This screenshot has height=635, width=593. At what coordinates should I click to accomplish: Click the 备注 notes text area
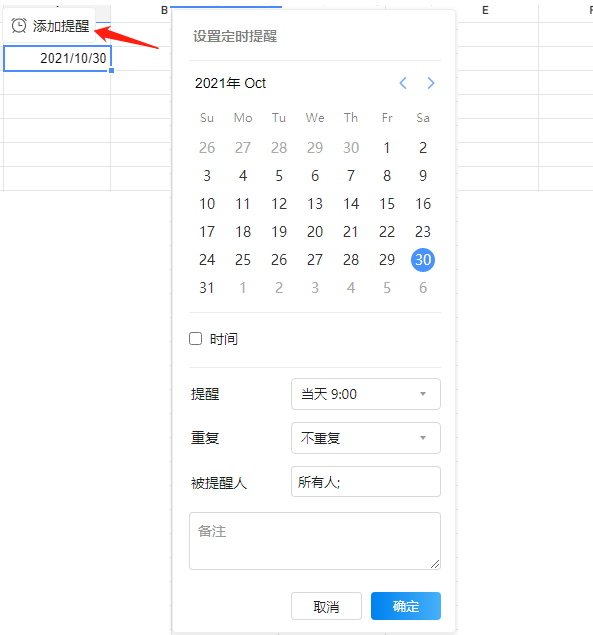[315, 541]
